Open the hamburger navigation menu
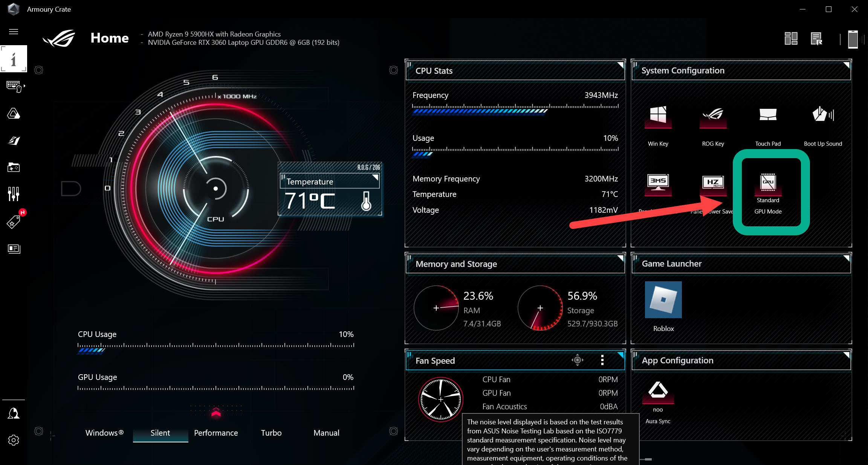 tap(14, 32)
